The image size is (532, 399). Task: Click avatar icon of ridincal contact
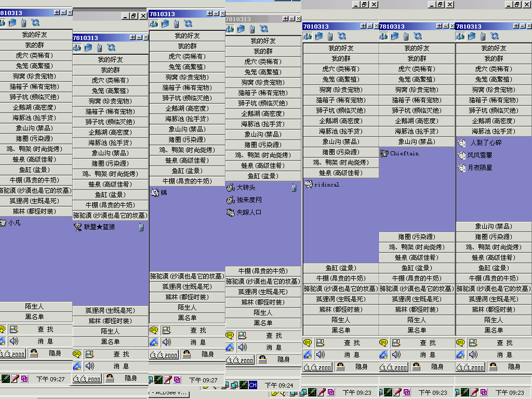(309, 184)
